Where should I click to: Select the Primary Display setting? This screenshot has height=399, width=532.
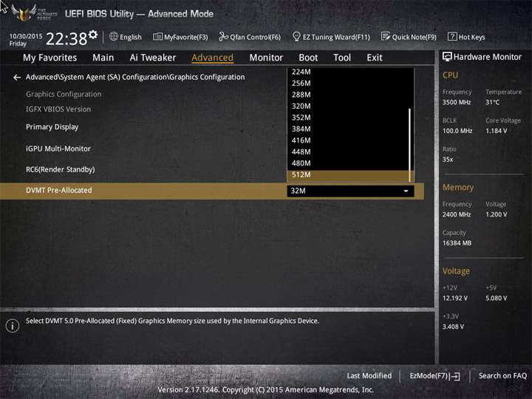coord(52,127)
